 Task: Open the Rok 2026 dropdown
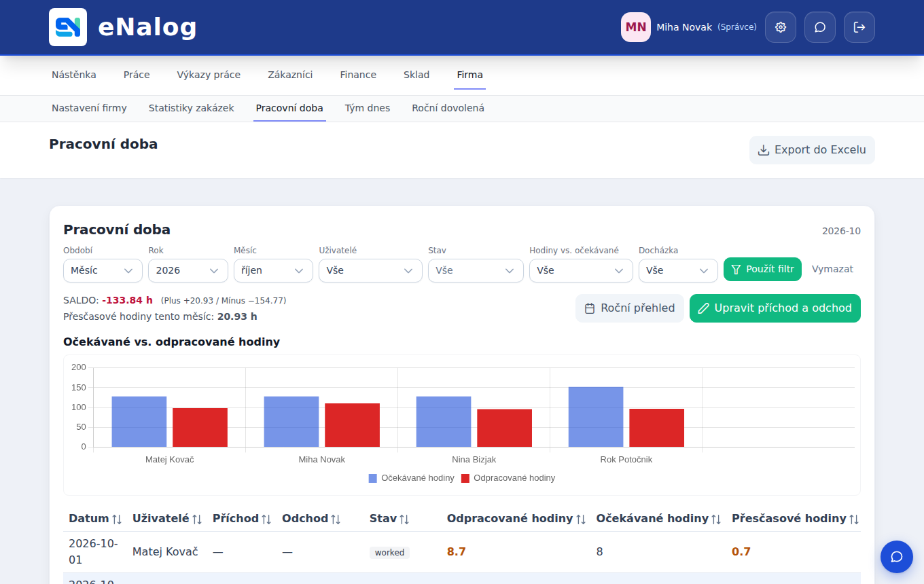click(188, 270)
